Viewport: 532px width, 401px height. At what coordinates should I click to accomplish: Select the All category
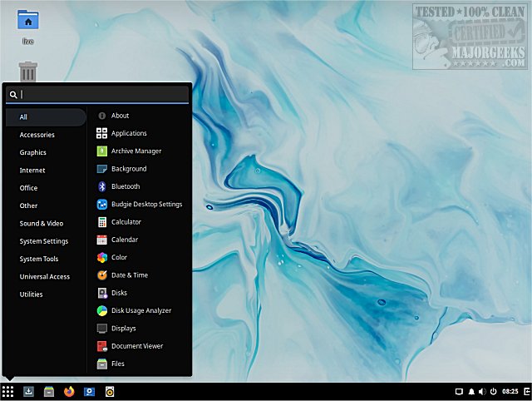point(46,117)
